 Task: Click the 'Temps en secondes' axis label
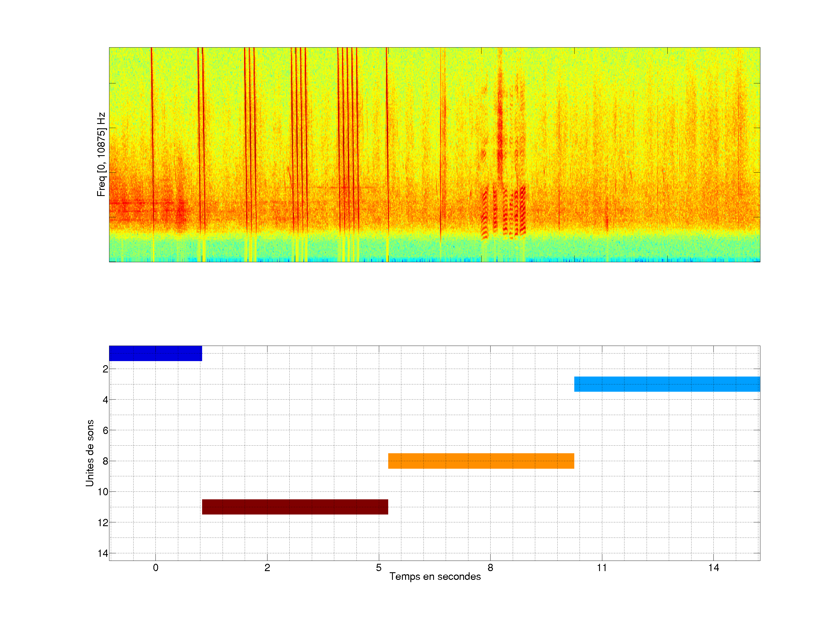435,576
